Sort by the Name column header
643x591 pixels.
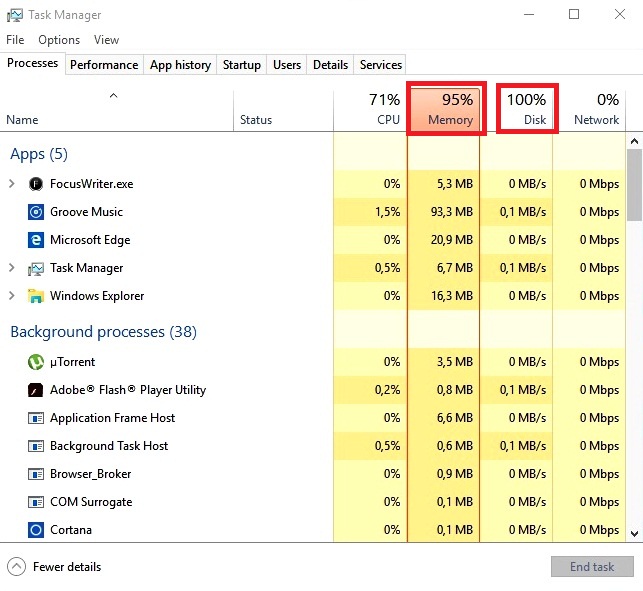point(117,111)
